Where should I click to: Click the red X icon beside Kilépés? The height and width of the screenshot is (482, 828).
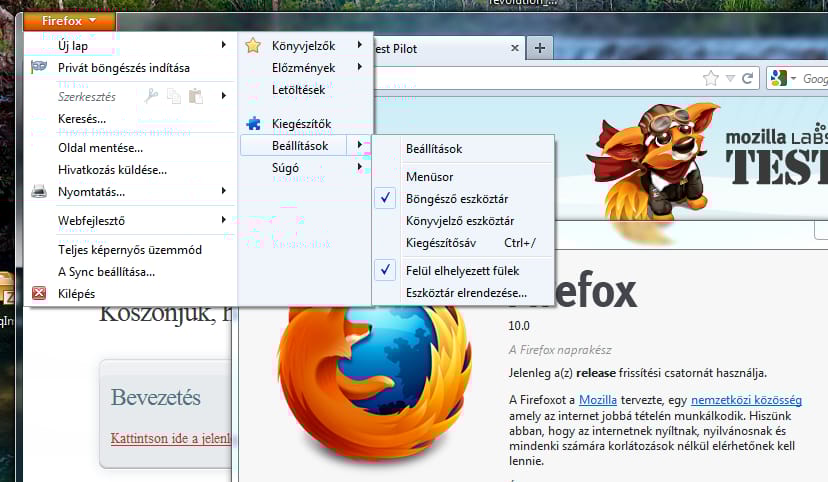[39, 293]
